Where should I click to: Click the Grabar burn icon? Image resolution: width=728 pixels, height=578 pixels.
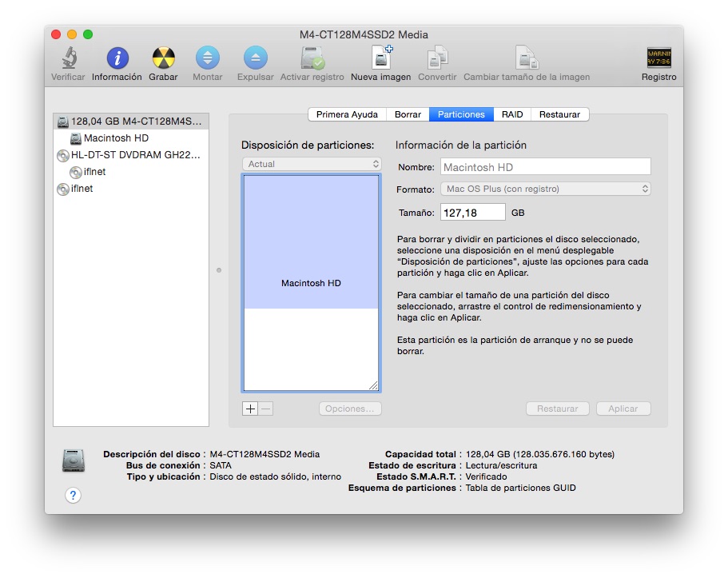point(163,59)
